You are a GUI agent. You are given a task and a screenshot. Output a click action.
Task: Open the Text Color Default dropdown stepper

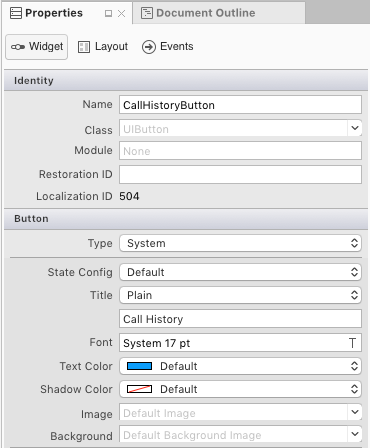[x=354, y=366]
